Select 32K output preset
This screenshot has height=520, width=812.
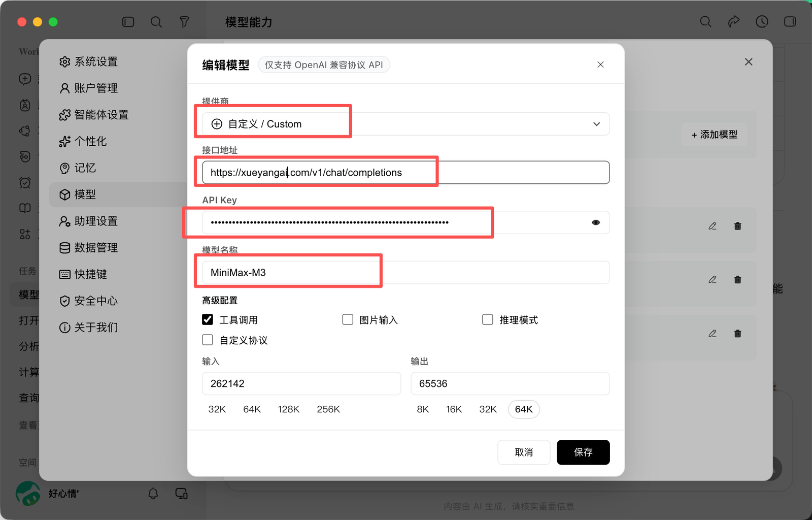tap(488, 409)
